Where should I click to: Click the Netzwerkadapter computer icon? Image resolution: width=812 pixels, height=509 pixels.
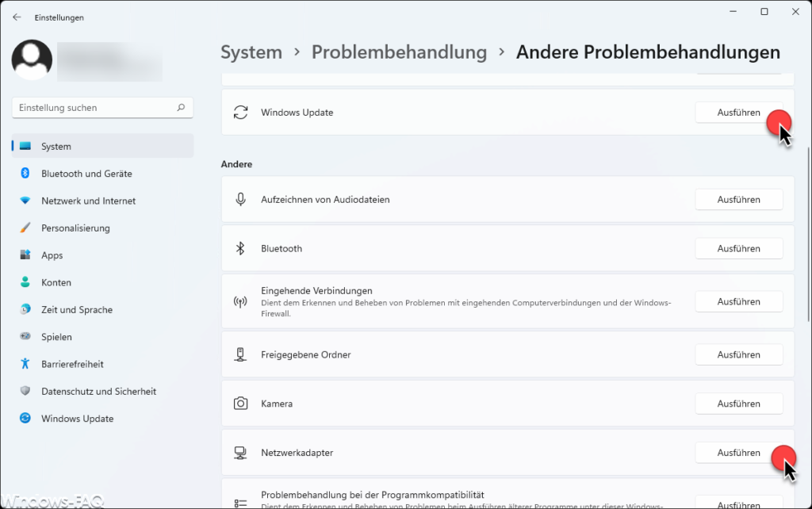click(240, 453)
